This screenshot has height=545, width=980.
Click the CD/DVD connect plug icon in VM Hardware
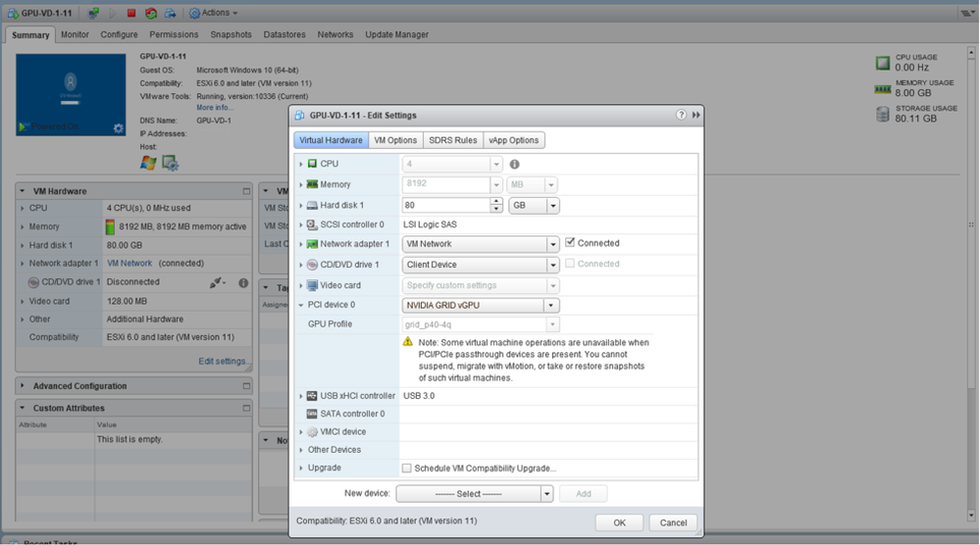click(216, 283)
